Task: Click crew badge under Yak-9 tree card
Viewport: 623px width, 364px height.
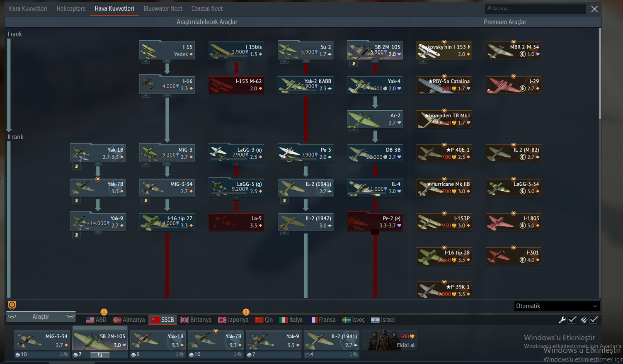Action: point(76,235)
